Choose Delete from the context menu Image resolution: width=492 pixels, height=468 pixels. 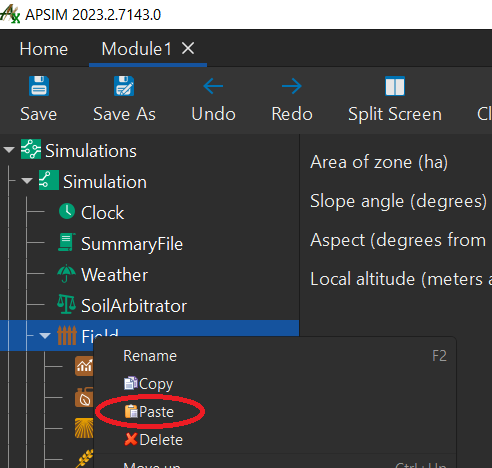[154, 440]
